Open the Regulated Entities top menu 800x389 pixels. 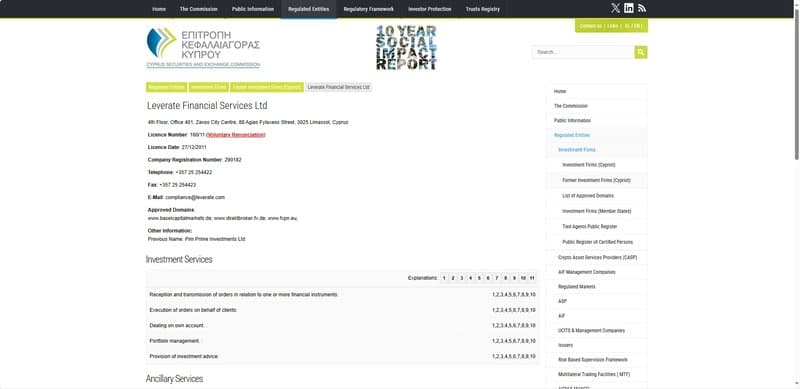(309, 9)
